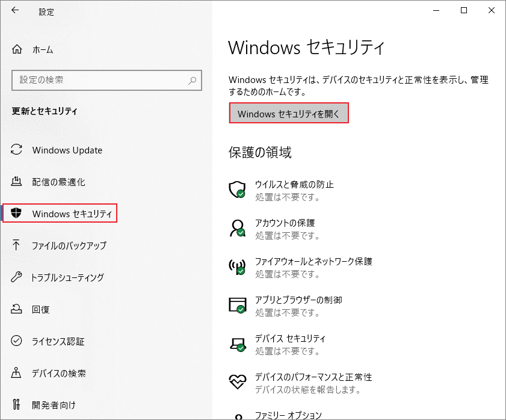Screen dimensions: 506x420
Task: Click the アカウントの保護 person icon
Action: (237, 228)
